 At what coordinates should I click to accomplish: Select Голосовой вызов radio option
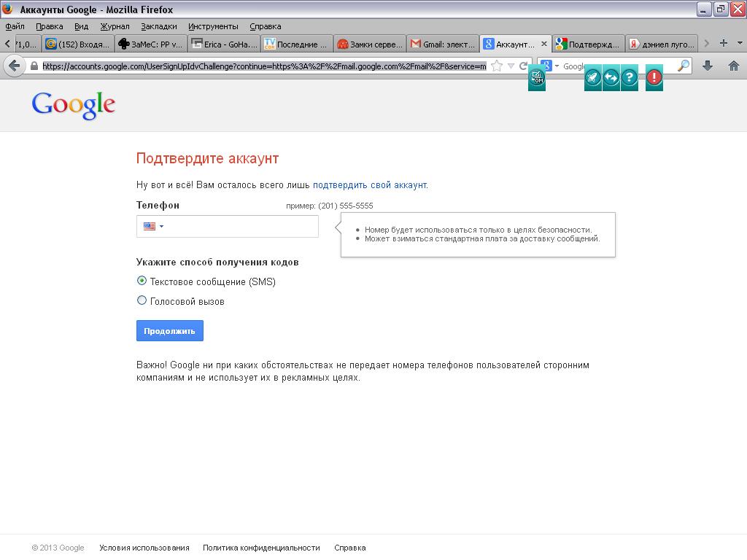142,300
